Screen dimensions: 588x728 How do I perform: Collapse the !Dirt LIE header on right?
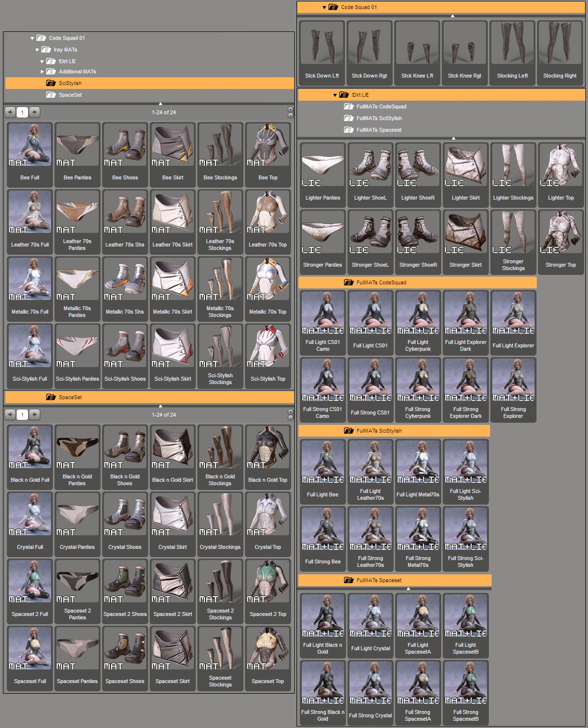[x=335, y=95]
